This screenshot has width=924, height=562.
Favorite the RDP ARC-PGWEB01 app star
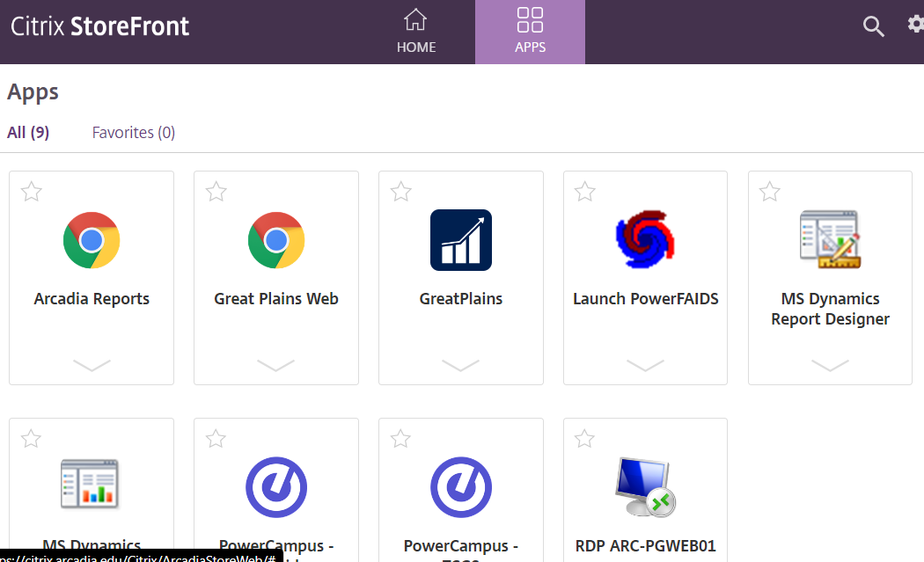click(x=585, y=439)
